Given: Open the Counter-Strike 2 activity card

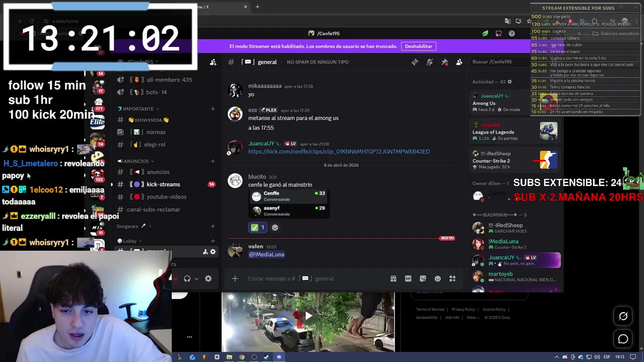Looking at the screenshot, I should pos(516,160).
